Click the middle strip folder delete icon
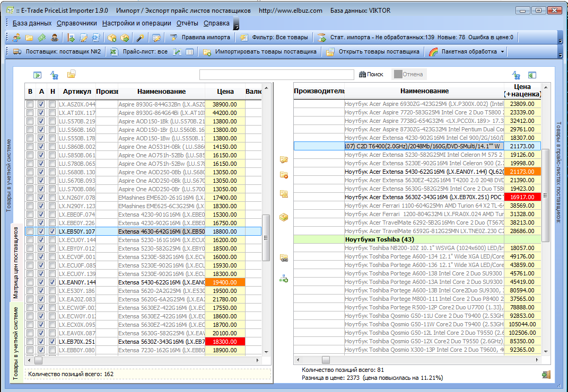The width and height of the screenshot is (568, 392). [x=284, y=175]
